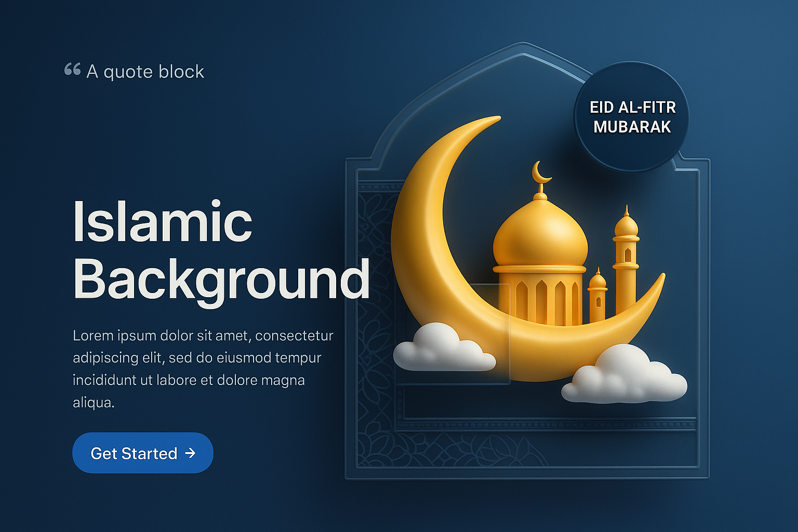Click the right white cloud
Viewport: 798px width, 532px height.
pos(625,374)
